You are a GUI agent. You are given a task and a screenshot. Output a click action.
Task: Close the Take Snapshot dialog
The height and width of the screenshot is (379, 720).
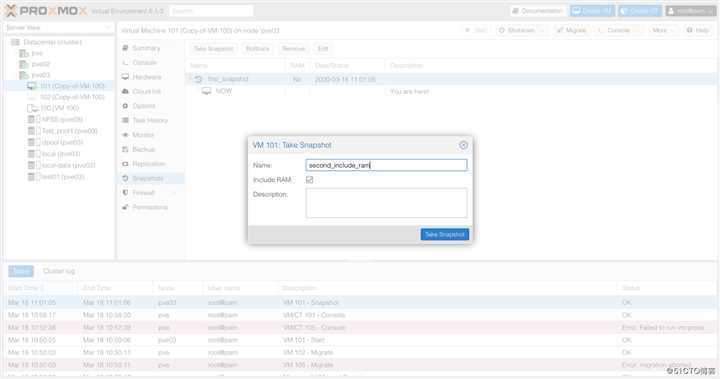tap(463, 145)
